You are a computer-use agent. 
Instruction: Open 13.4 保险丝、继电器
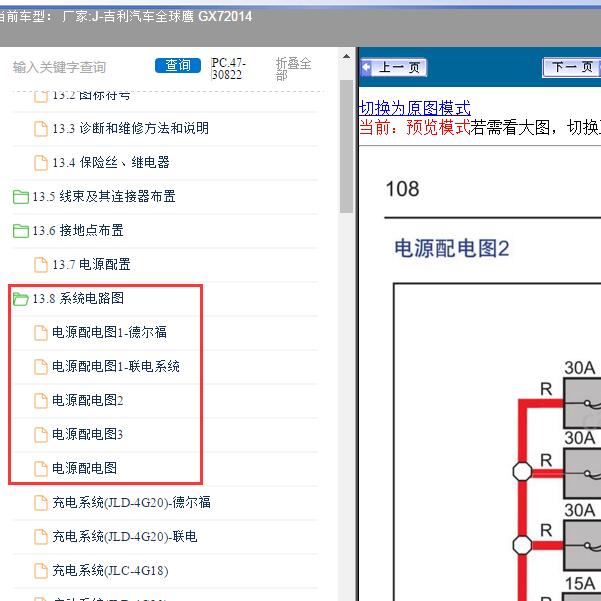pos(111,162)
